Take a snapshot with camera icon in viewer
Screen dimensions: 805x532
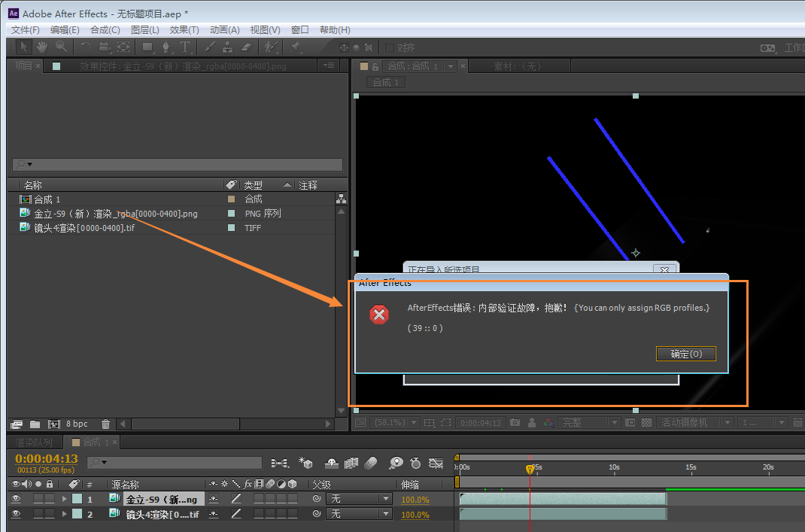(x=515, y=423)
